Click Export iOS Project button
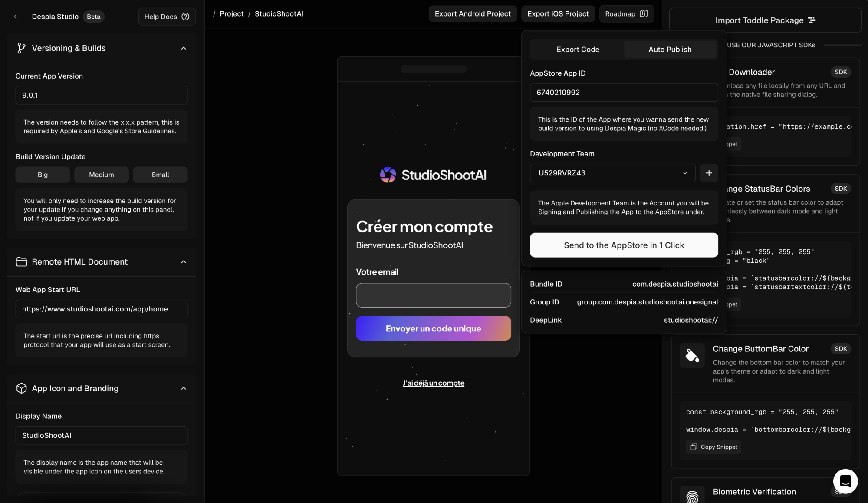 click(x=558, y=14)
